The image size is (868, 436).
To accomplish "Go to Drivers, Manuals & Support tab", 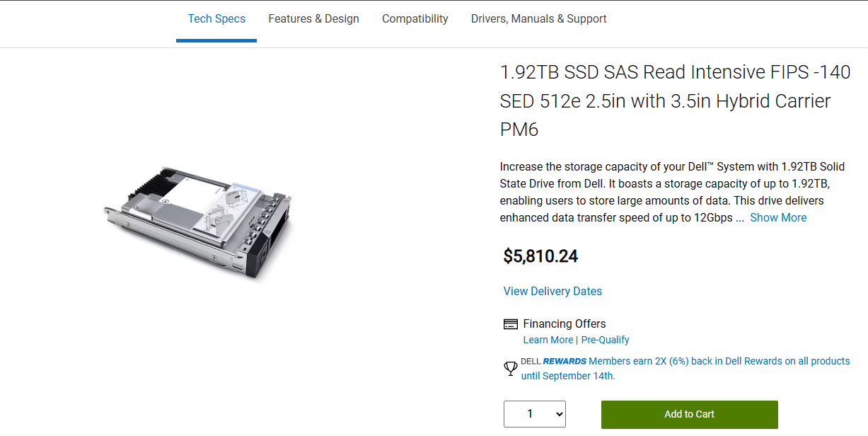I will pos(539,19).
